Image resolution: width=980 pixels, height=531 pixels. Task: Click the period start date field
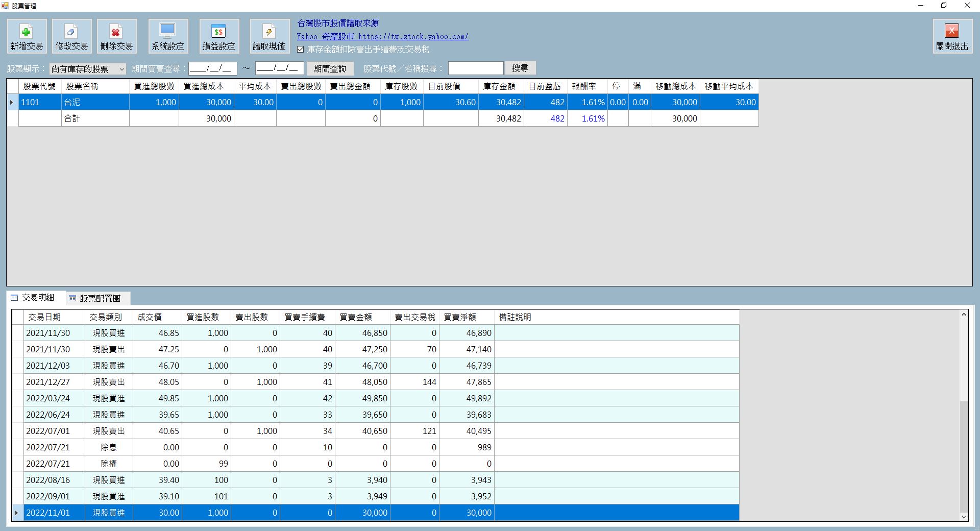pyautogui.click(x=213, y=68)
